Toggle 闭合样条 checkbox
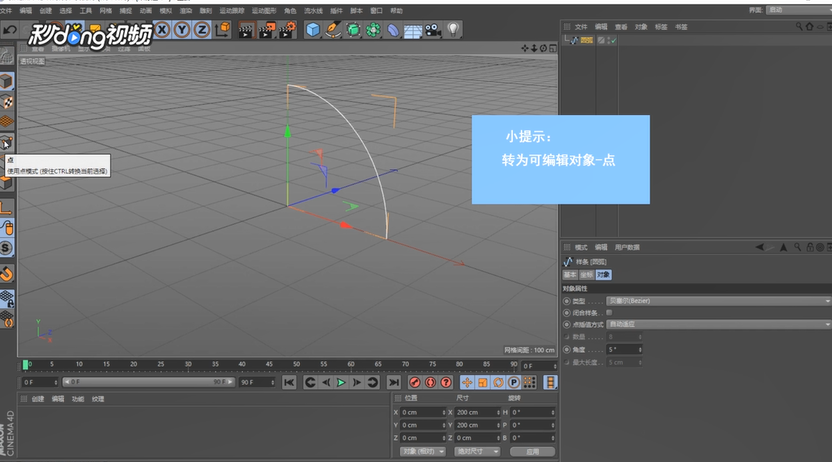This screenshot has height=462, width=832. 609,312
